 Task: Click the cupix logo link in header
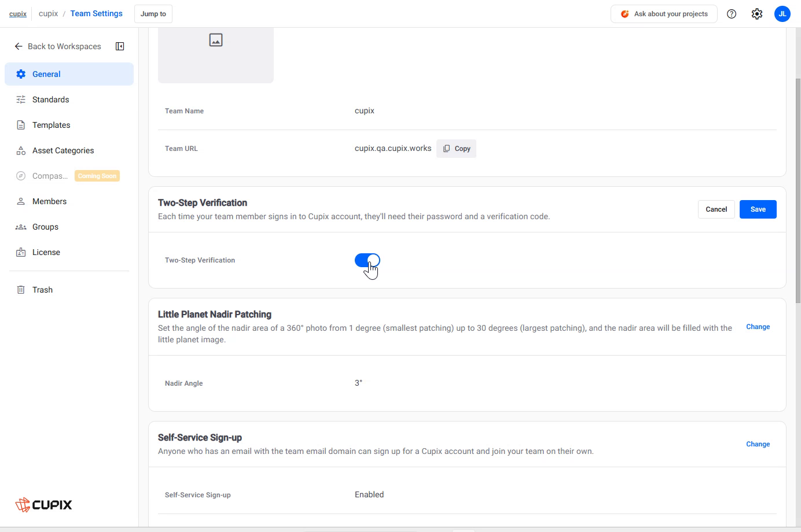click(x=18, y=14)
